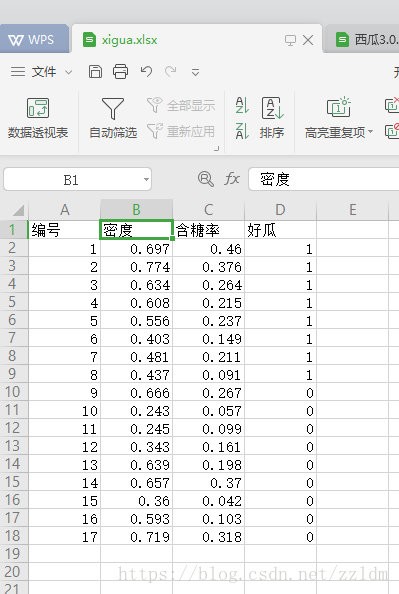Select column E header
399x594 pixels.
tap(352, 209)
